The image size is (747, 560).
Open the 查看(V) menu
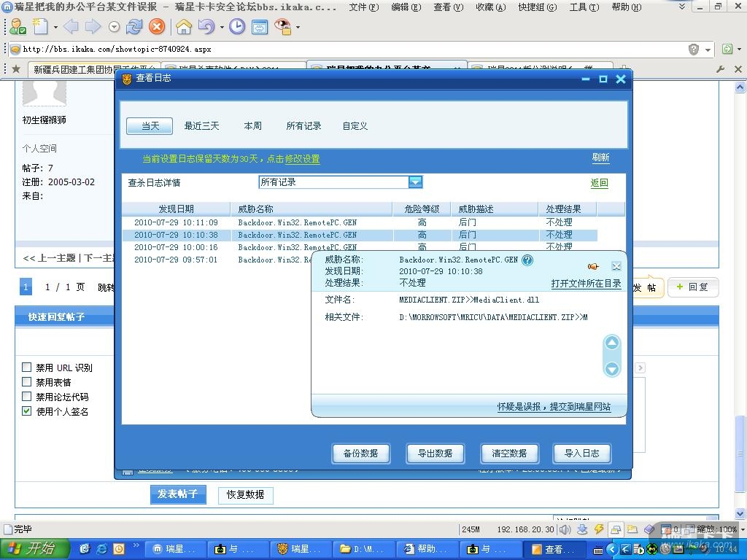pyautogui.click(x=449, y=7)
